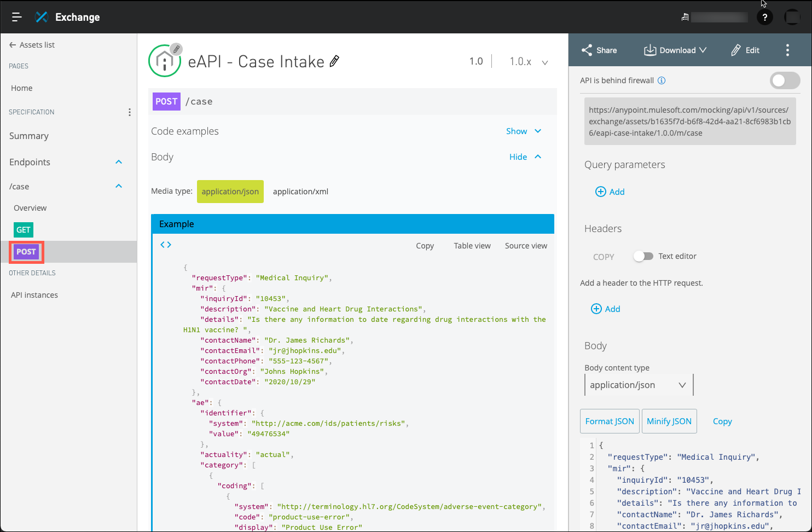Click /case path text in endpoint header
Viewport: 812px width, 532px height.
pyautogui.click(x=199, y=102)
